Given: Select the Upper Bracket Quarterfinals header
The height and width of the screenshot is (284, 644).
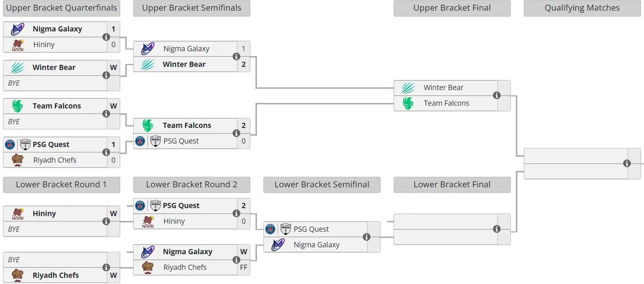Looking at the screenshot, I should (x=62, y=8).
